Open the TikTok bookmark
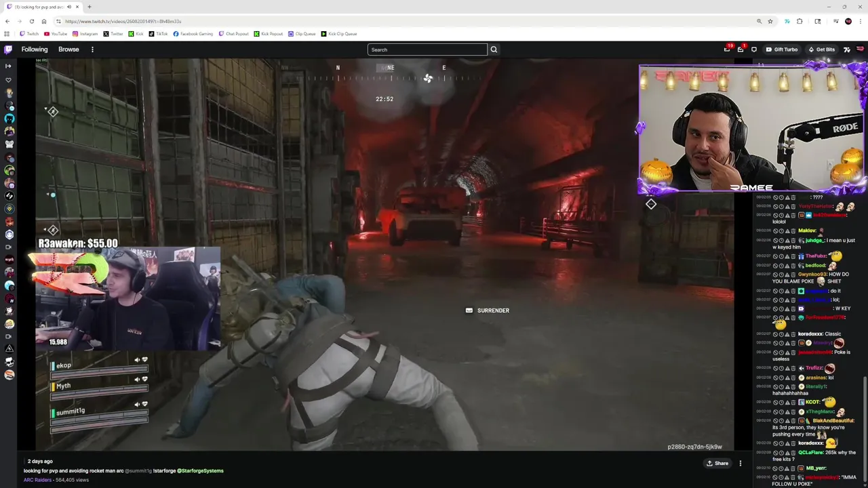Screen dimensions: 868x488 coord(158,34)
